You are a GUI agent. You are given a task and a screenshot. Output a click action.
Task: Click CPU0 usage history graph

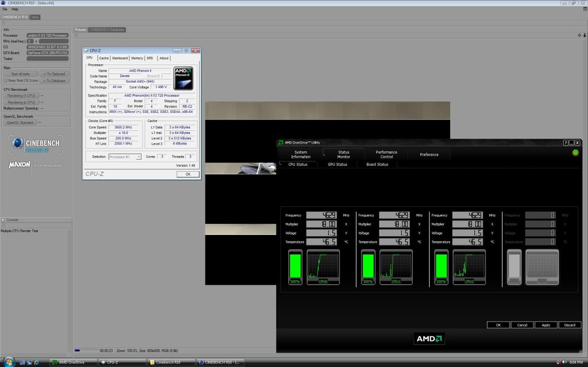tap(323, 267)
